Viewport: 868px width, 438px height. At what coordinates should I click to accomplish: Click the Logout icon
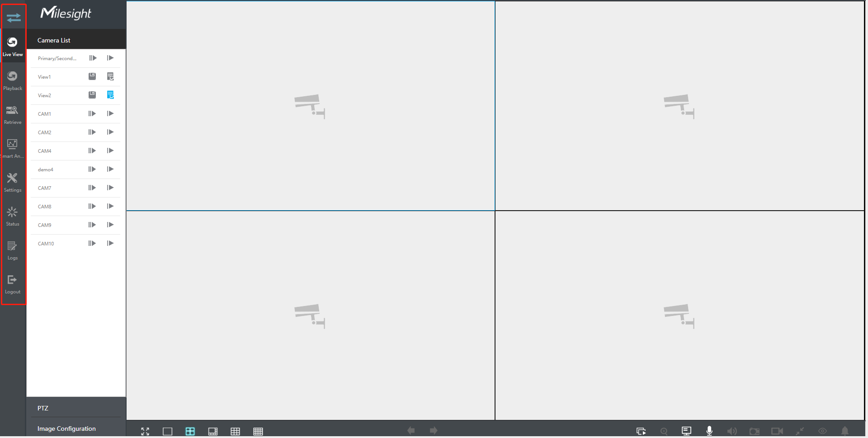point(13,284)
